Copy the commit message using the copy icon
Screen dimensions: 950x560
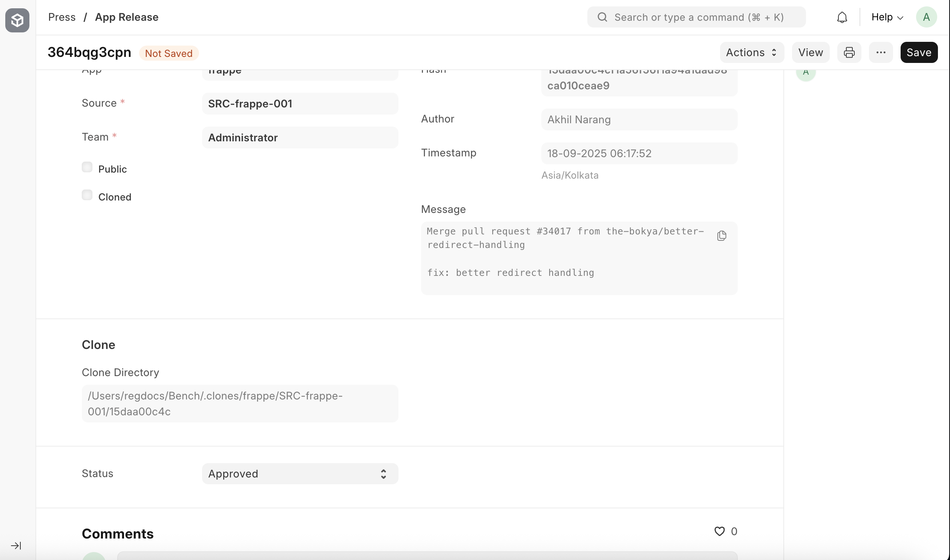(x=722, y=236)
